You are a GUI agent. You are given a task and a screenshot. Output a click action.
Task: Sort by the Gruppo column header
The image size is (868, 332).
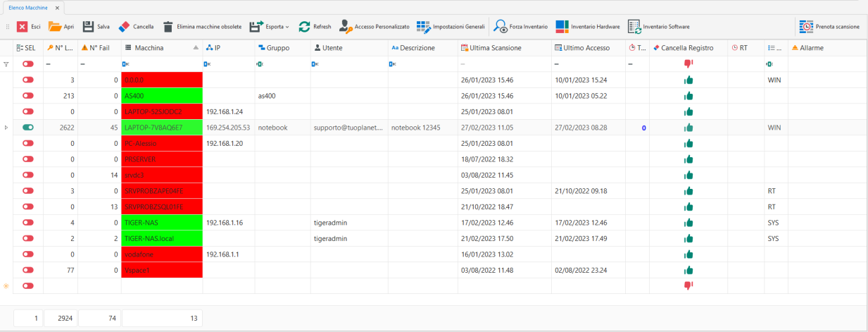coord(282,48)
